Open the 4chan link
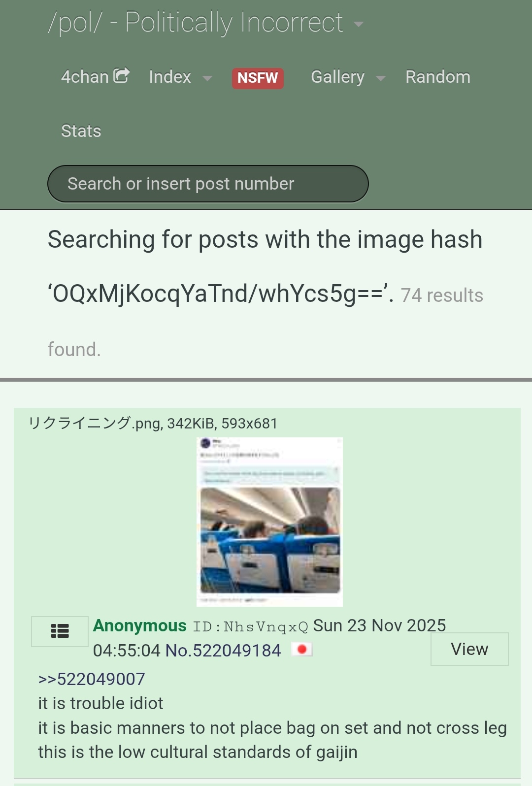This screenshot has width=532, height=786. tap(85, 77)
